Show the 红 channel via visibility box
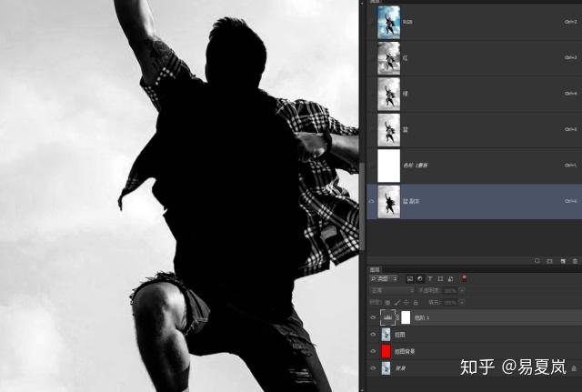582x392 pixels. pos(372,58)
